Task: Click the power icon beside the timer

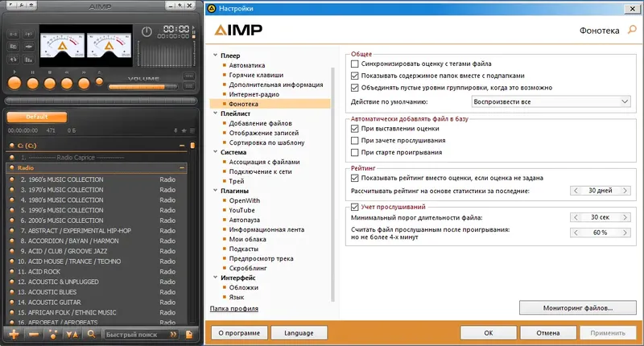Action: 147,32
